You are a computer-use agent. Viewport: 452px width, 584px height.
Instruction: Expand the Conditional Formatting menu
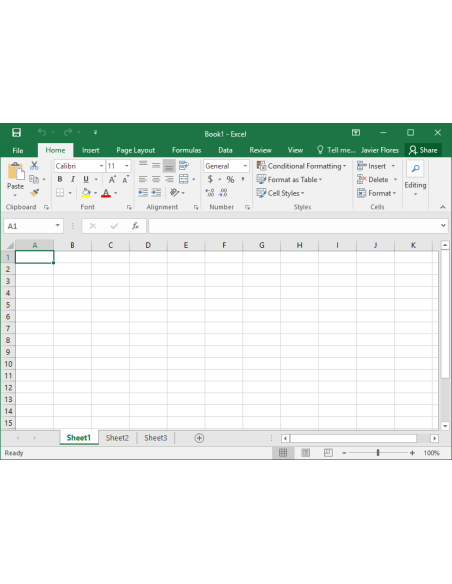click(302, 166)
